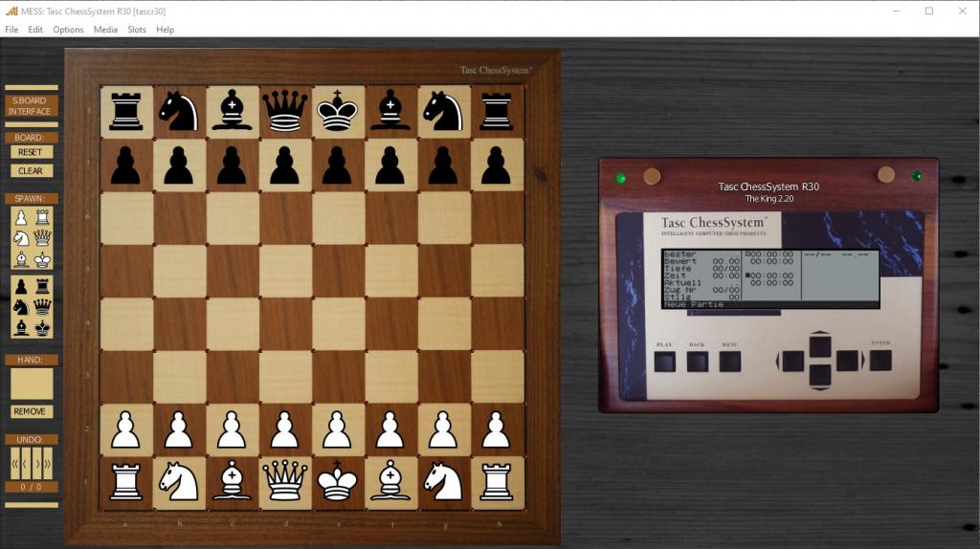
Task: Select the white pawn in the Spawn panel
Action: click(21, 217)
